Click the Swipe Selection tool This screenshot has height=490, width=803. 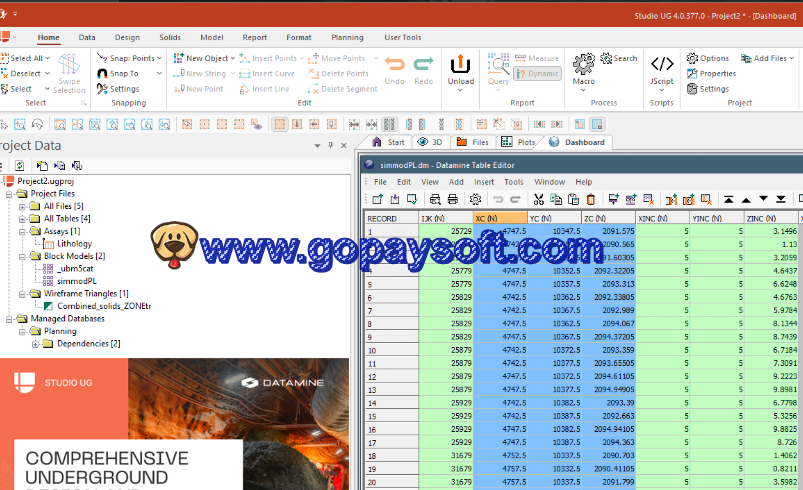pos(69,73)
